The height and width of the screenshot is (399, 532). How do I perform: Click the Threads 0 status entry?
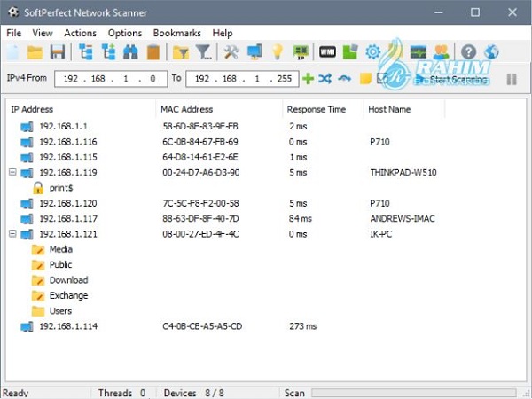tap(121, 393)
